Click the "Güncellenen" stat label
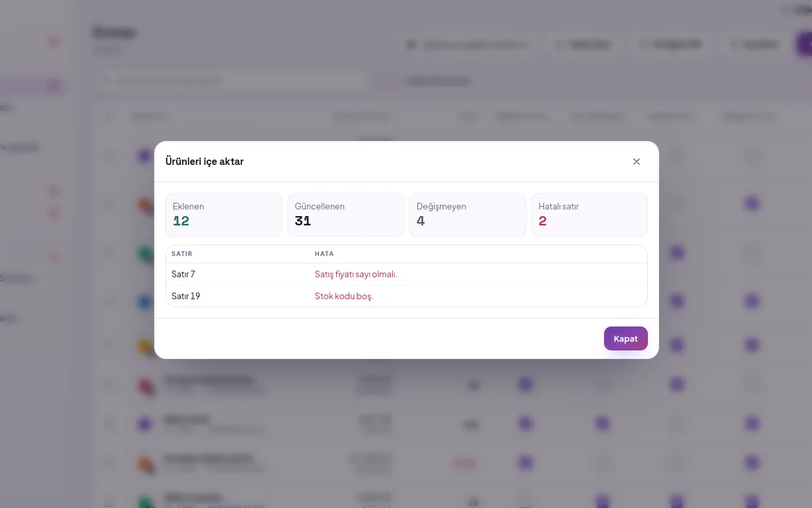 pyautogui.click(x=320, y=206)
